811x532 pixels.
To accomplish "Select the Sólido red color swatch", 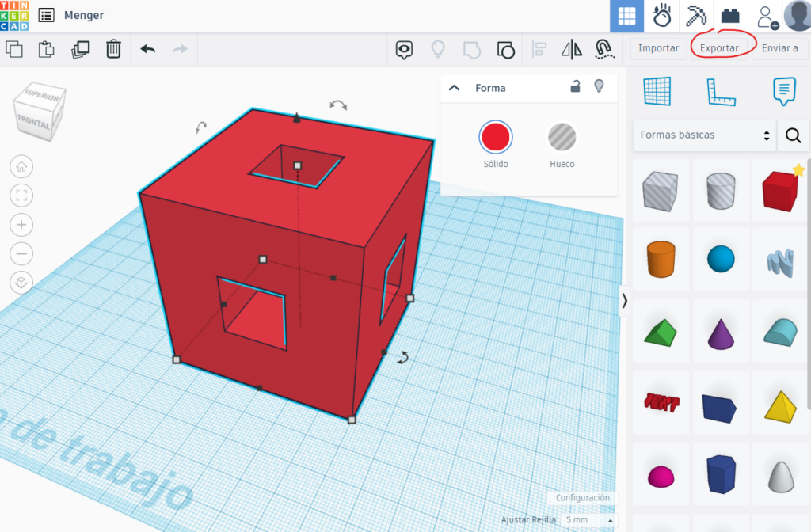I will 496,137.
